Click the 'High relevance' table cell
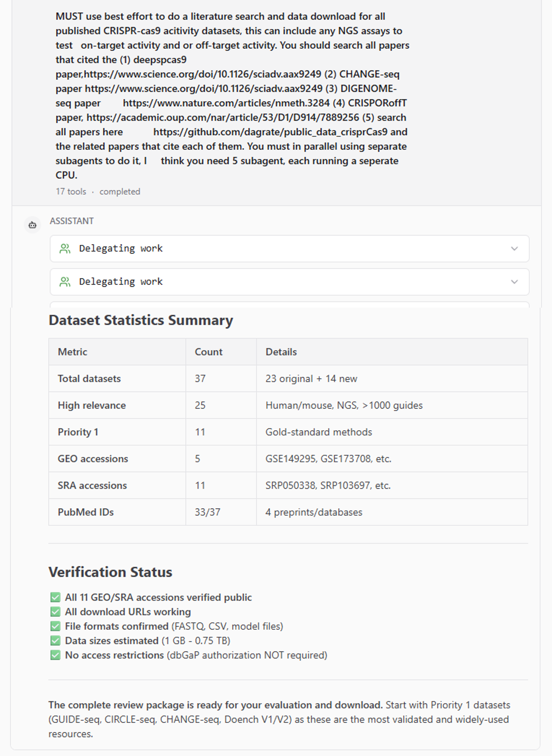The height and width of the screenshot is (756, 552). click(x=117, y=405)
